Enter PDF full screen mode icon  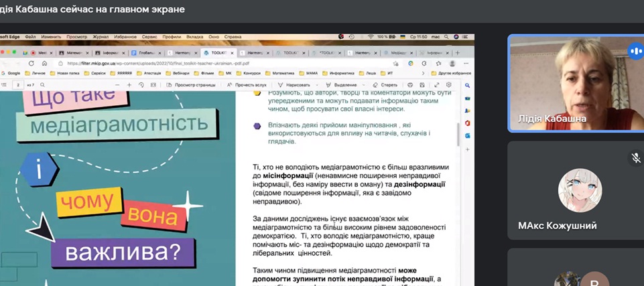click(436, 85)
